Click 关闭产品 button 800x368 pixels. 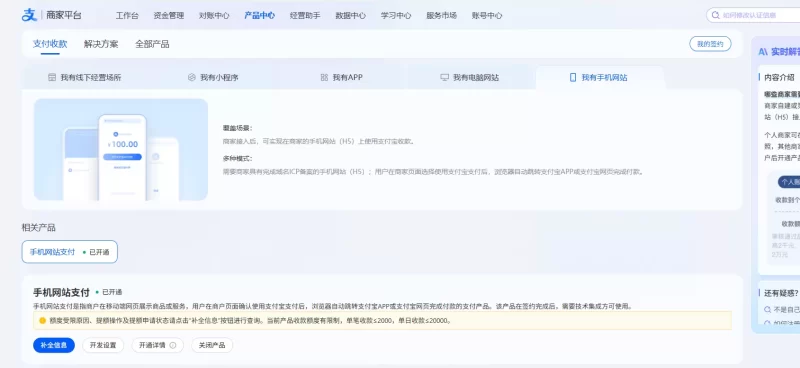coord(212,346)
